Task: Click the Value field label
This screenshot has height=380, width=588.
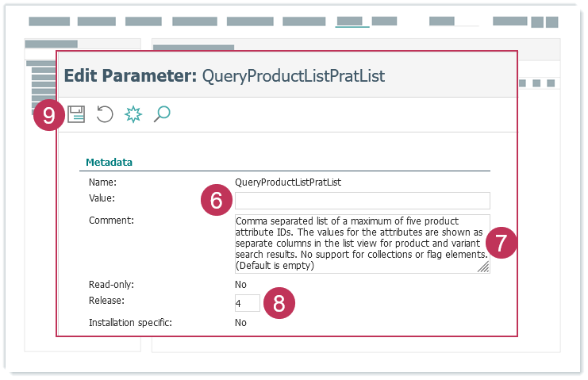Action: tap(102, 198)
